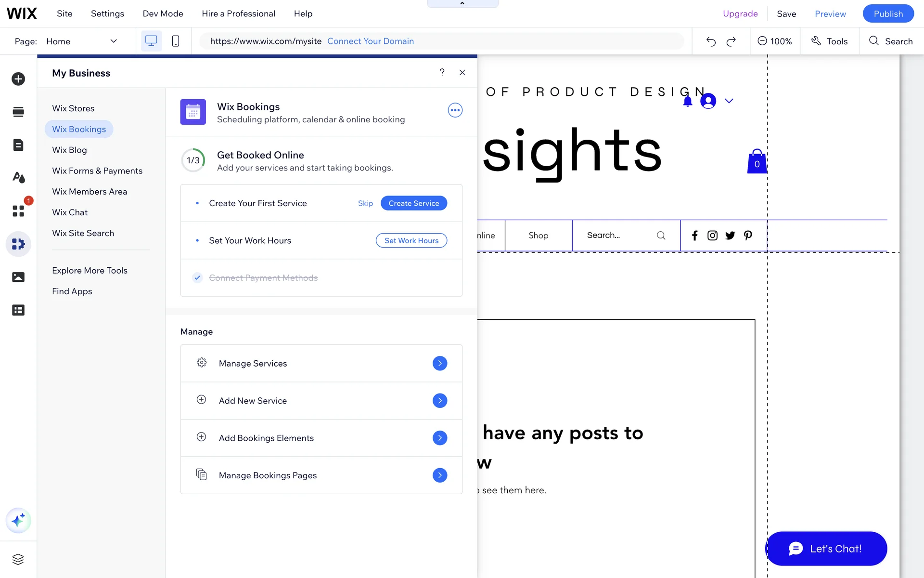Click the Connect Payment Methods checkmark
924x578 pixels.
pyautogui.click(x=197, y=278)
